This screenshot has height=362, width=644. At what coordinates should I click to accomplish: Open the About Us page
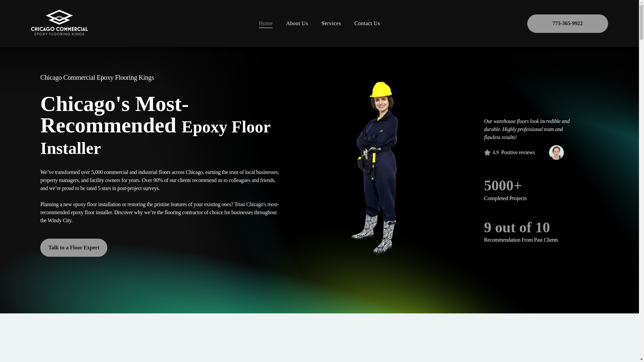point(297,23)
